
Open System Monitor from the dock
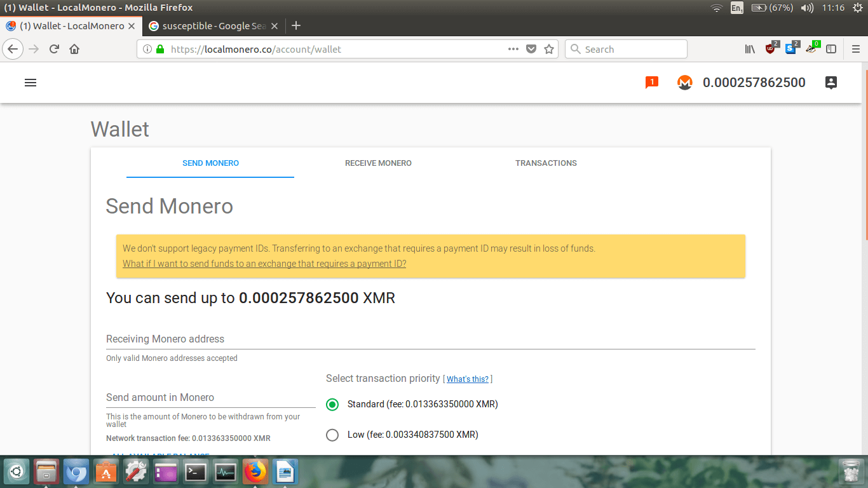(x=226, y=472)
